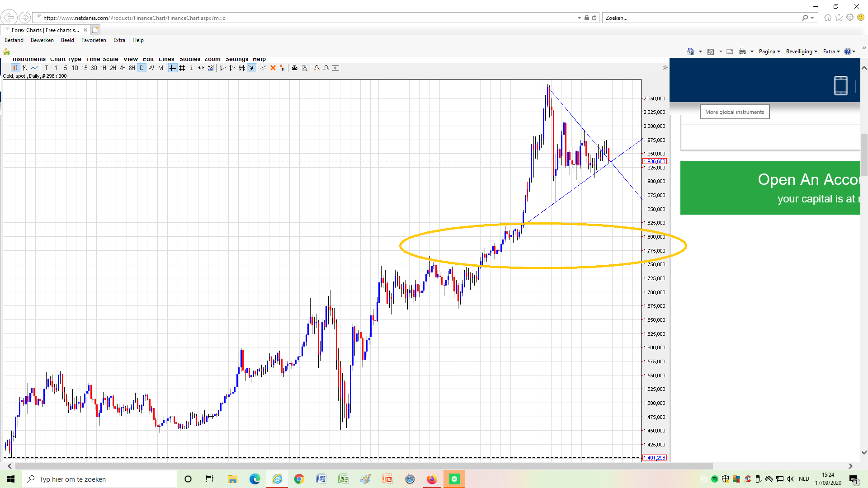868x488 pixels.
Task: Toggle the volume display icon
Action: click(211, 68)
